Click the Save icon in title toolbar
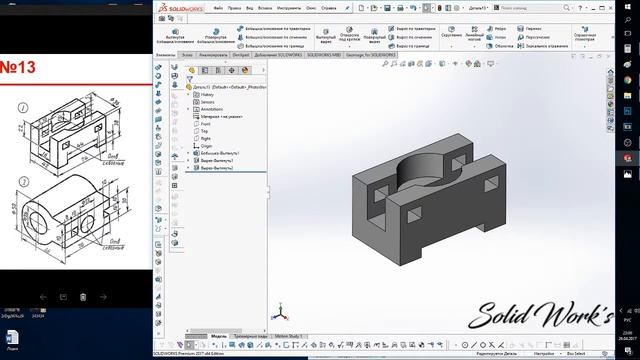 pyautogui.click(x=387, y=8)
